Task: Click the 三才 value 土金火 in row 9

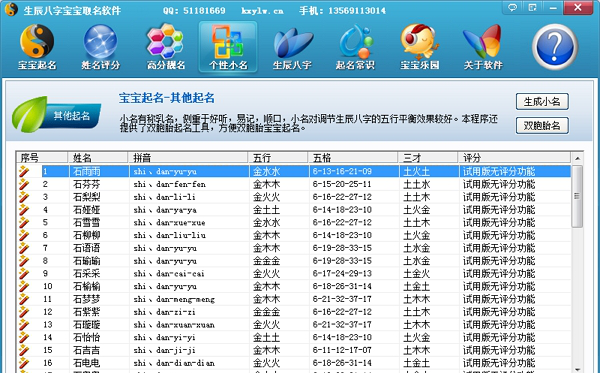Action: [x=416, y=274]
